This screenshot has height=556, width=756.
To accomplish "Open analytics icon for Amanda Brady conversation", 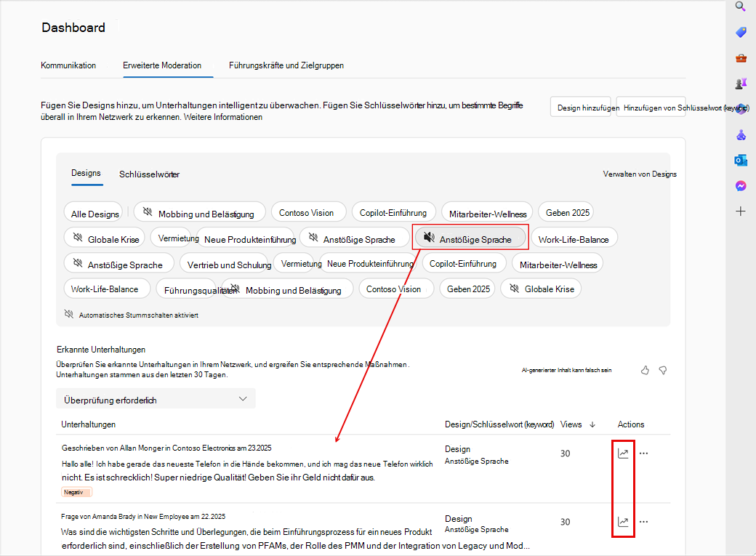I will [x=623, y=522].
